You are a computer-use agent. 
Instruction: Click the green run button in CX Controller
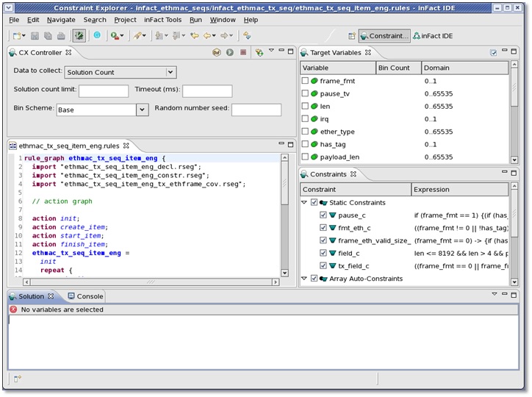[x=230, y=53]
